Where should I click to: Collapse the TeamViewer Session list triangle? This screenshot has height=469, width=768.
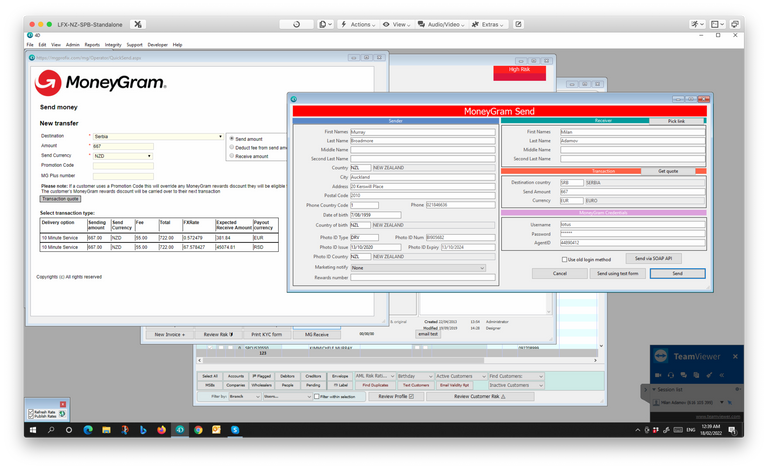click(654, 389)
